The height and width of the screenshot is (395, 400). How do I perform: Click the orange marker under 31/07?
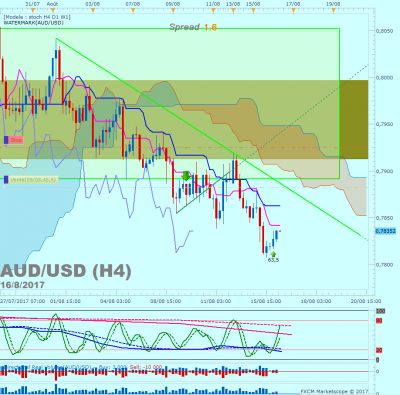33,10
